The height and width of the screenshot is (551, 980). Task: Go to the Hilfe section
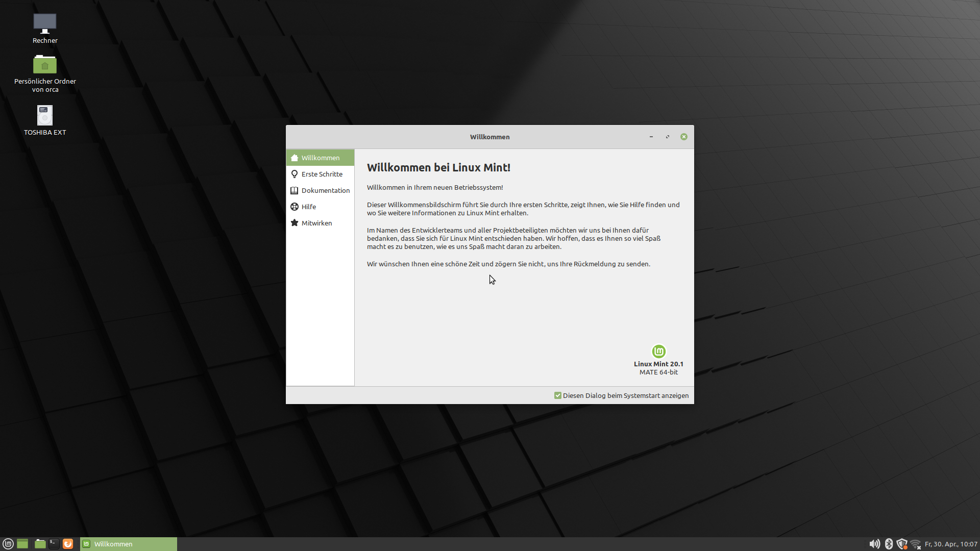coord(320,207)
